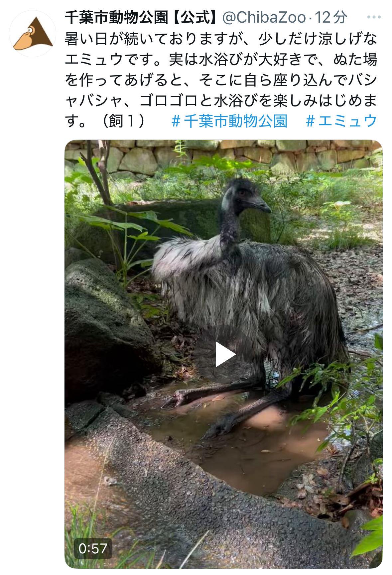
Task: Click the tweet line starting ャバシャ、ゴロゴロ
Action: point(221,100)
